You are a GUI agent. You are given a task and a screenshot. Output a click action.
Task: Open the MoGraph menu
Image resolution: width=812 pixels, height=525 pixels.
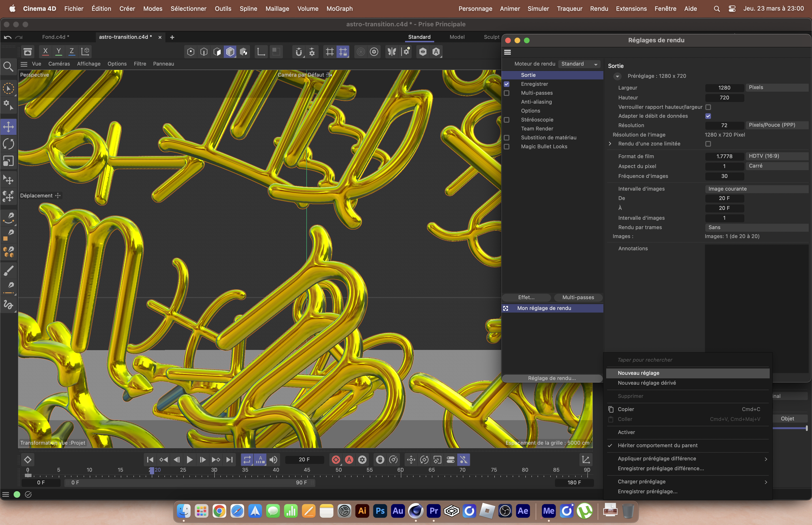pos(339,9)
